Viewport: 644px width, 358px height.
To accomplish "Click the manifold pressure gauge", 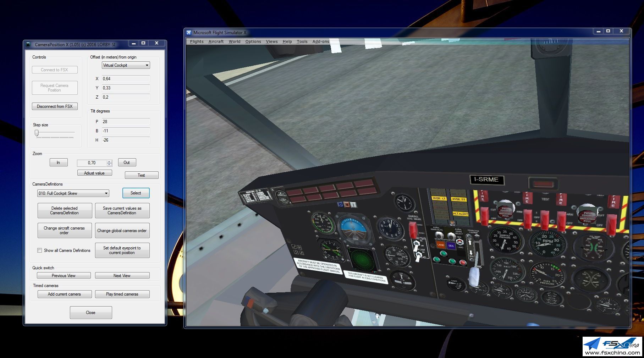I will (x=505, y=240).
